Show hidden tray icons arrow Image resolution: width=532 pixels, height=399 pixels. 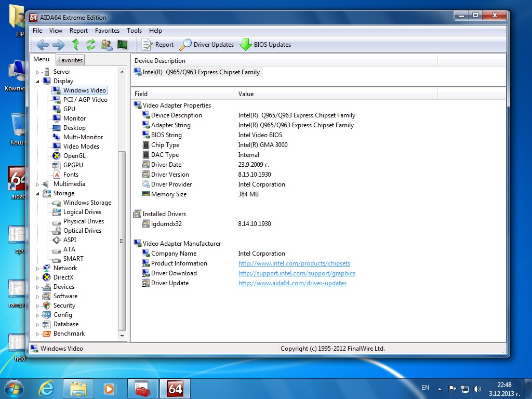pyautogui.click(x=440, y=389)
